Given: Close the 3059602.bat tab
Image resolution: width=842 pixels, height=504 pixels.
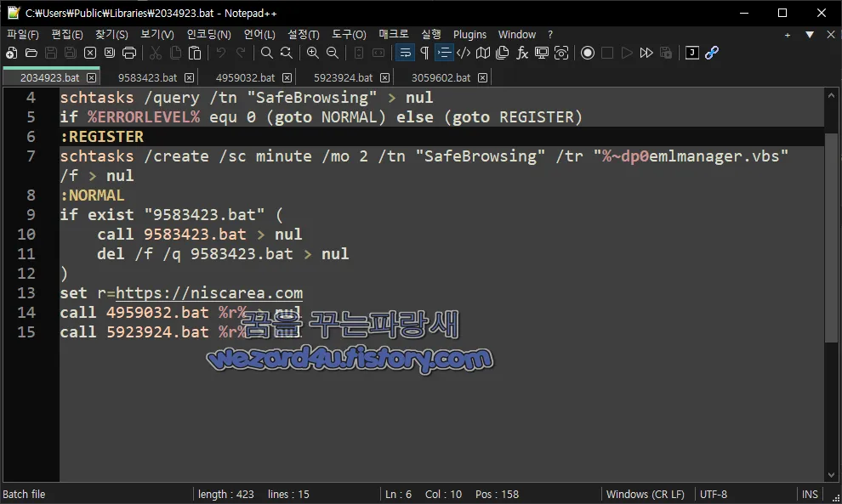Looking at the screenshot, I should click(x=483, y=78).
